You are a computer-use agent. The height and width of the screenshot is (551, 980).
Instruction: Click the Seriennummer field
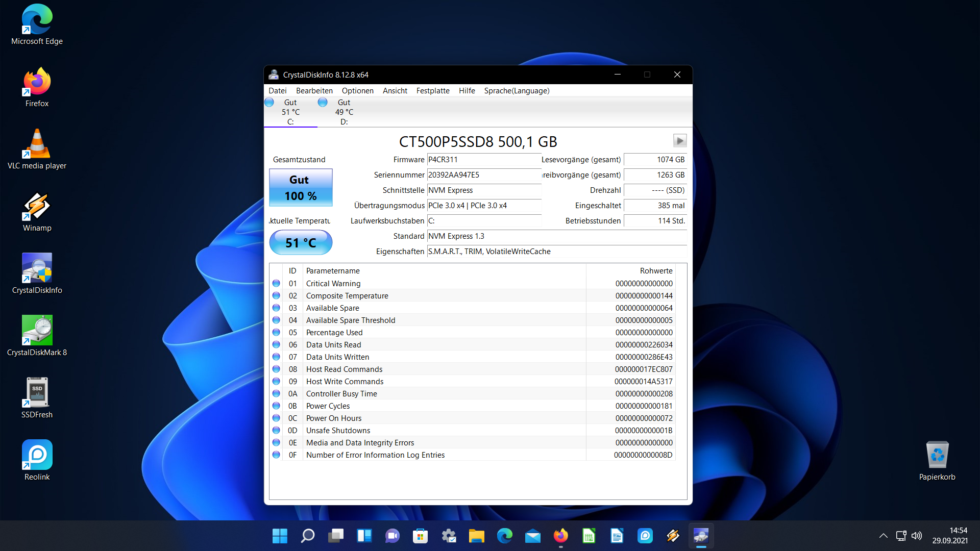(x=483, y=175)
